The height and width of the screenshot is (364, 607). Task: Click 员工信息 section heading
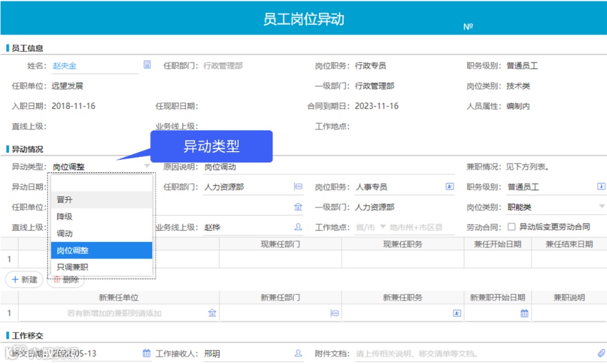[27, 48]
